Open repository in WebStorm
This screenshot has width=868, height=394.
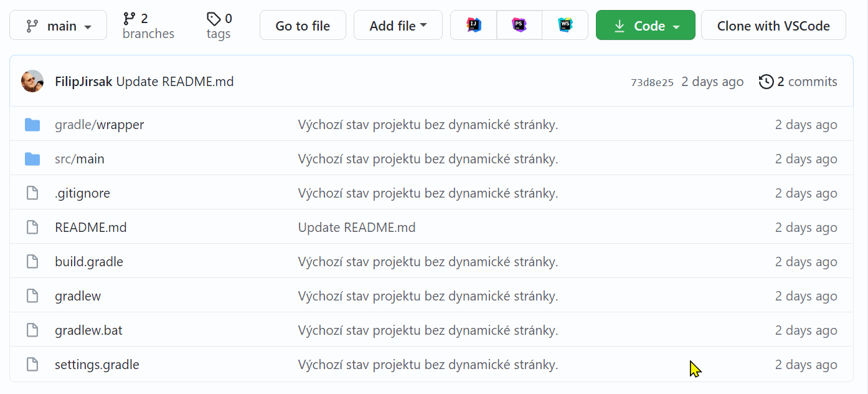coord(565,26)
